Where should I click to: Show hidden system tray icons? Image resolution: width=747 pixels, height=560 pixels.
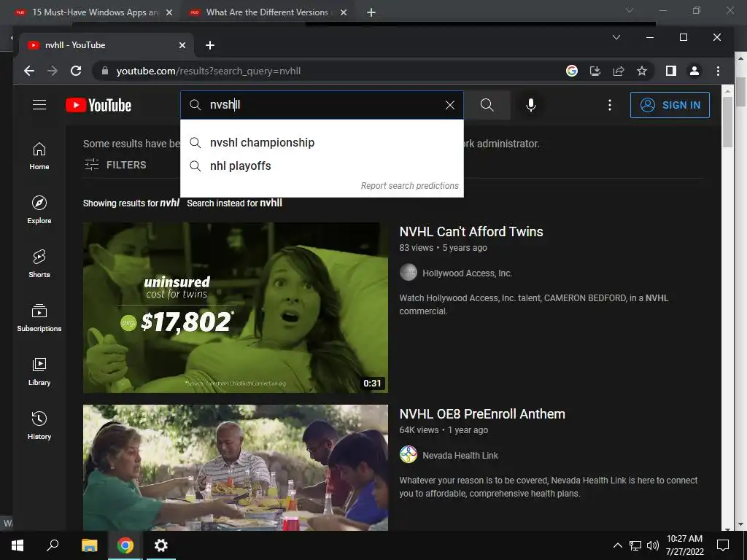(617, 545)
